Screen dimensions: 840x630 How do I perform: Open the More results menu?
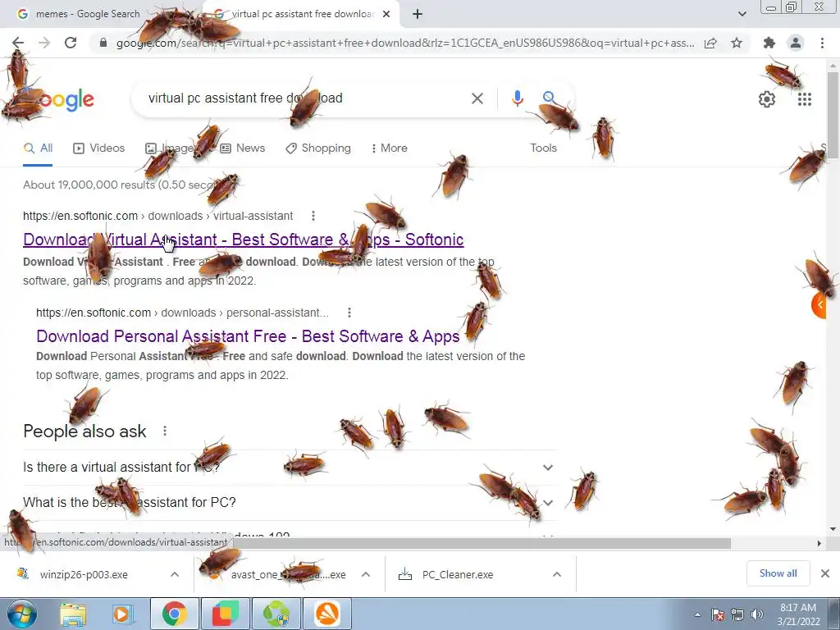click(x=390, y=148)
